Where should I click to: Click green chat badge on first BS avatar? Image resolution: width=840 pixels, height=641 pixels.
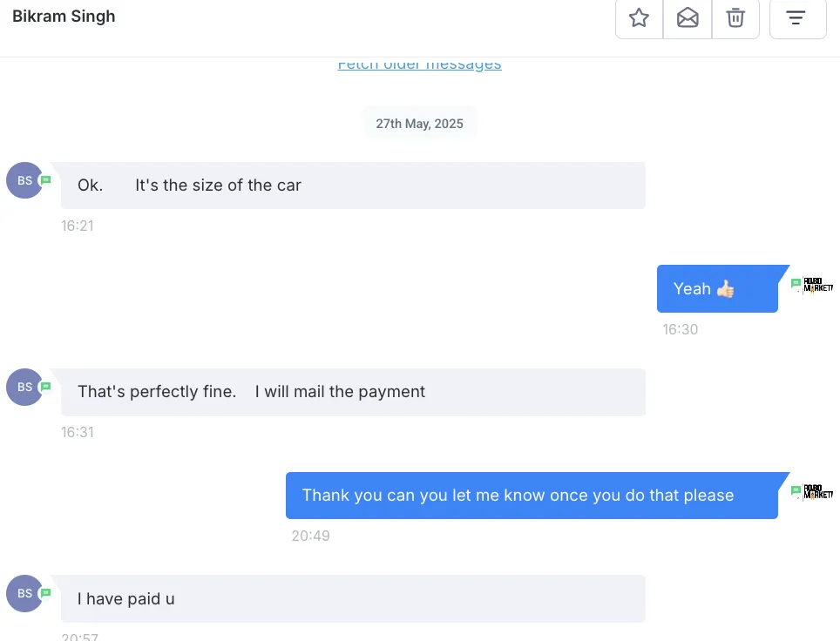point(46,180)
